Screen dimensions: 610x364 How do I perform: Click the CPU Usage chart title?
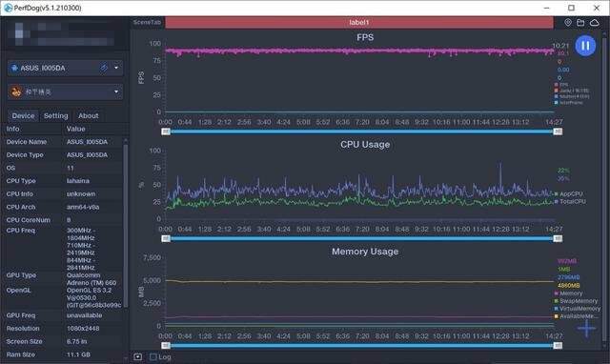[365, 144]
